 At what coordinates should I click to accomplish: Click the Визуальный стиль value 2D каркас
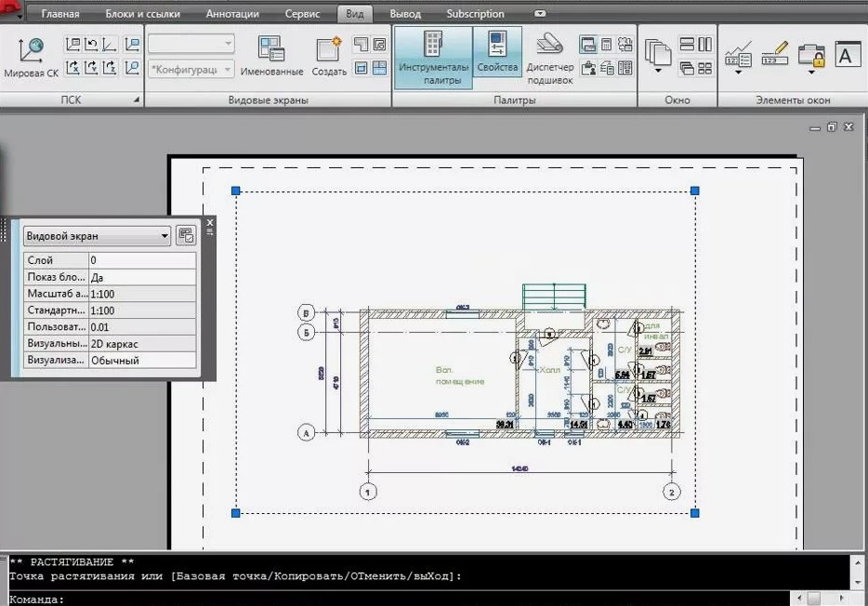(142, 344)
